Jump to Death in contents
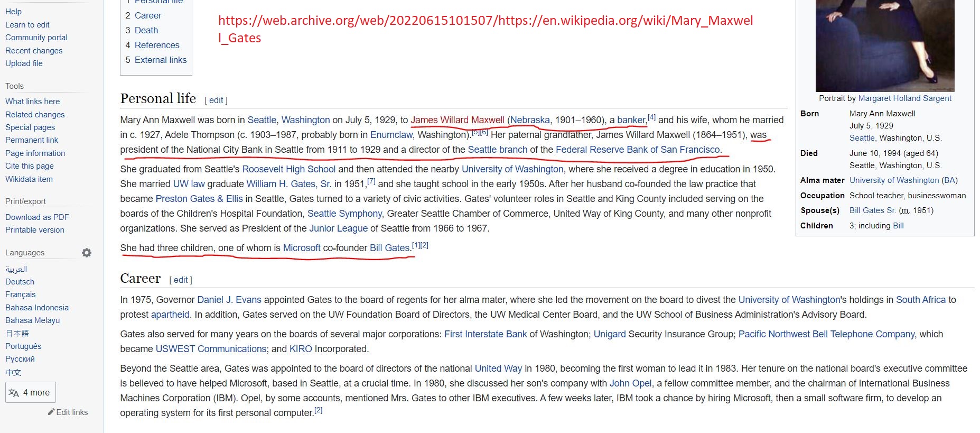The width and height of the screenshot is (980, 433). (x=146, y=31)
